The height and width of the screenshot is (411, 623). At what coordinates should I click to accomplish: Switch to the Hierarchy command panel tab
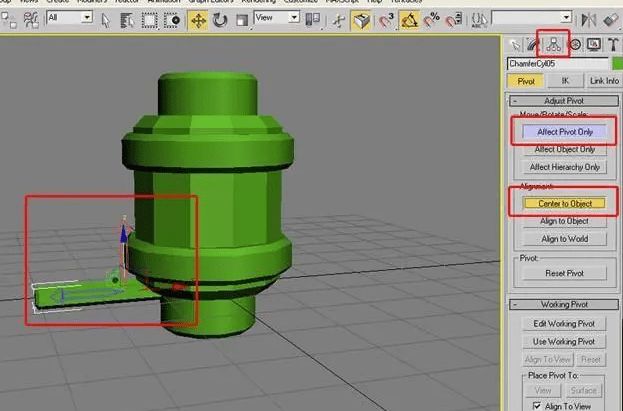click(553, 45)
